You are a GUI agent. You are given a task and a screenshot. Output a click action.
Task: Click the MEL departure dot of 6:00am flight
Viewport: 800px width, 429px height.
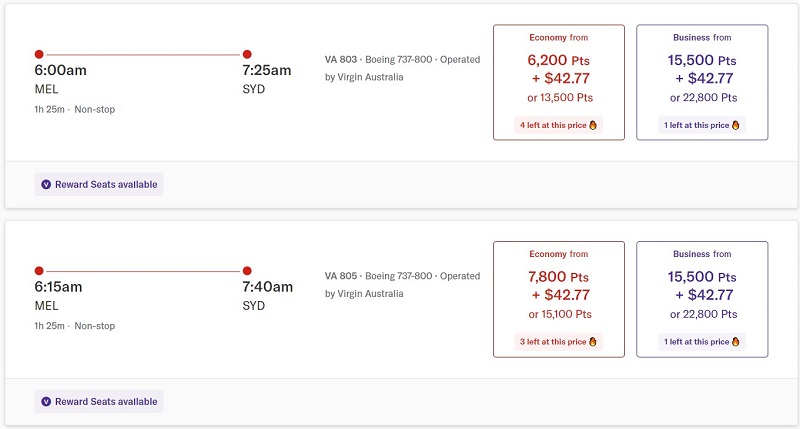point(39,54)
